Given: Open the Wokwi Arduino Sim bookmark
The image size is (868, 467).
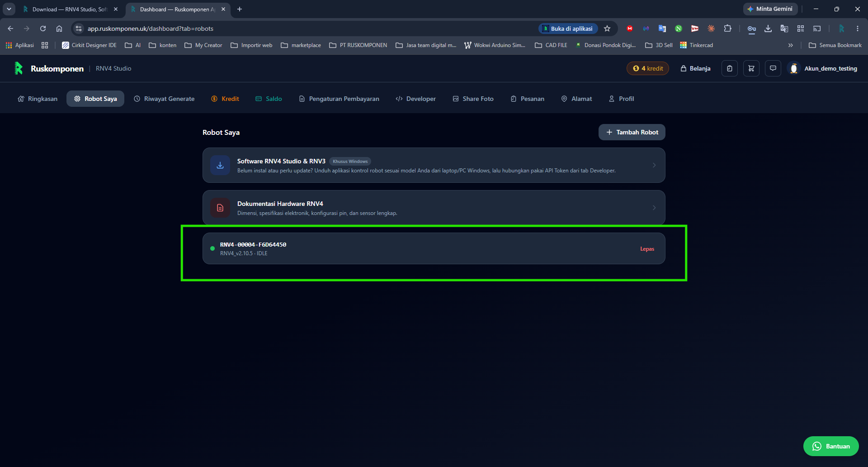Looking at the screenshot, I should click(x=495, y=45).
